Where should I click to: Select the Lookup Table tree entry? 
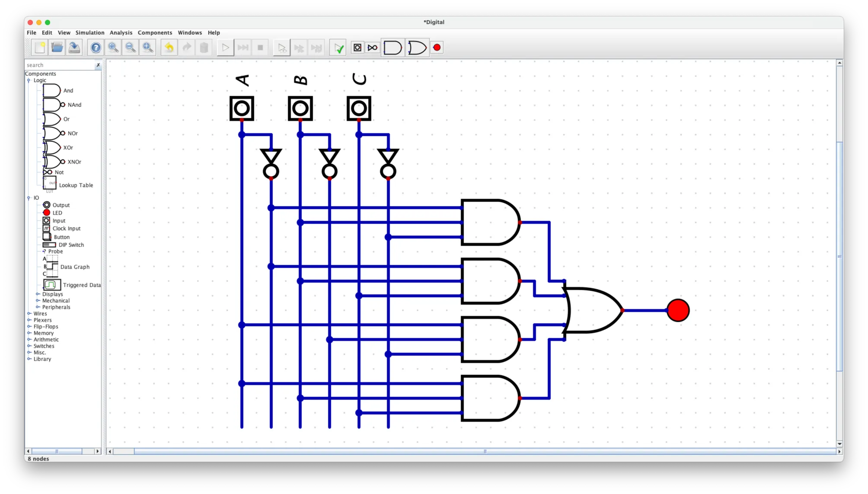68,185
